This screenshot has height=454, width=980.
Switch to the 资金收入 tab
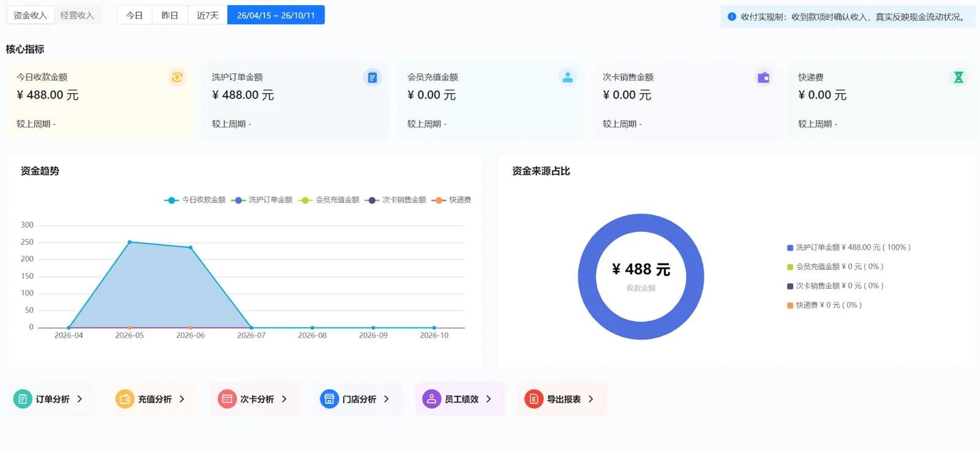[30, 15]
